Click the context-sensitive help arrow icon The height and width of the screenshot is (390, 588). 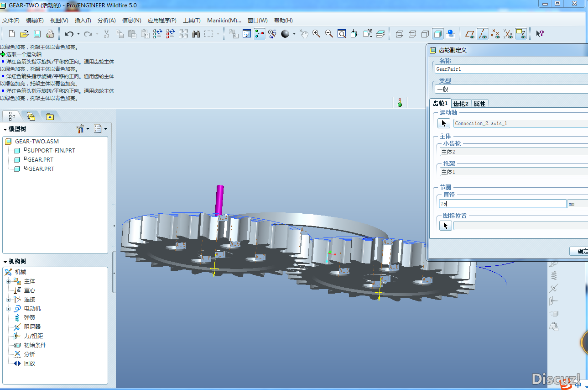point(540,34)
